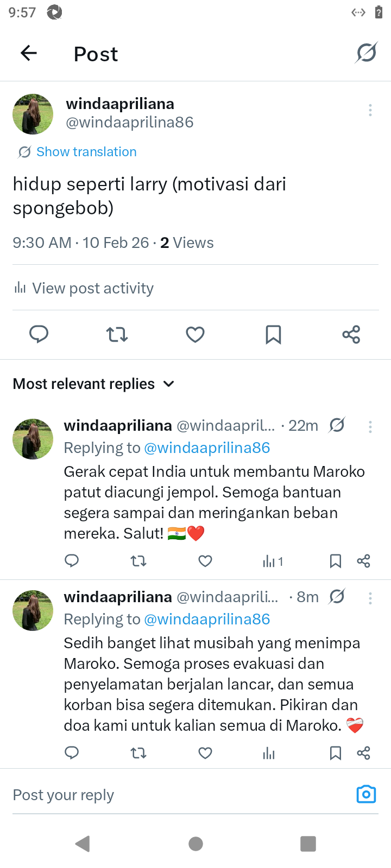Open windaapriliana profile picture on main post
The width and height of the screenshot is (391, 868).
[x=33, y=114]
